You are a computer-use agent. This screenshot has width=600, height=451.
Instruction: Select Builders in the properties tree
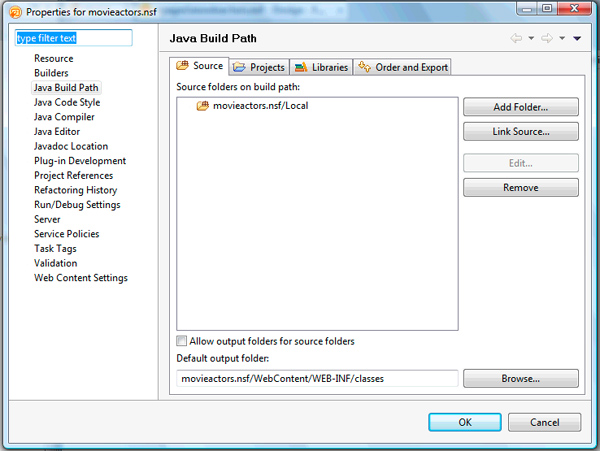[x=51, y=73]
